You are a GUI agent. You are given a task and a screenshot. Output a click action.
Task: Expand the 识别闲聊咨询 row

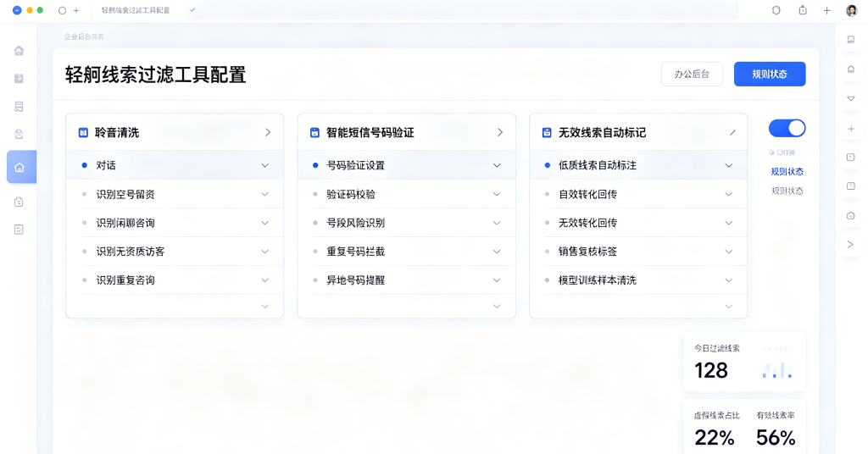pos(264,223)
